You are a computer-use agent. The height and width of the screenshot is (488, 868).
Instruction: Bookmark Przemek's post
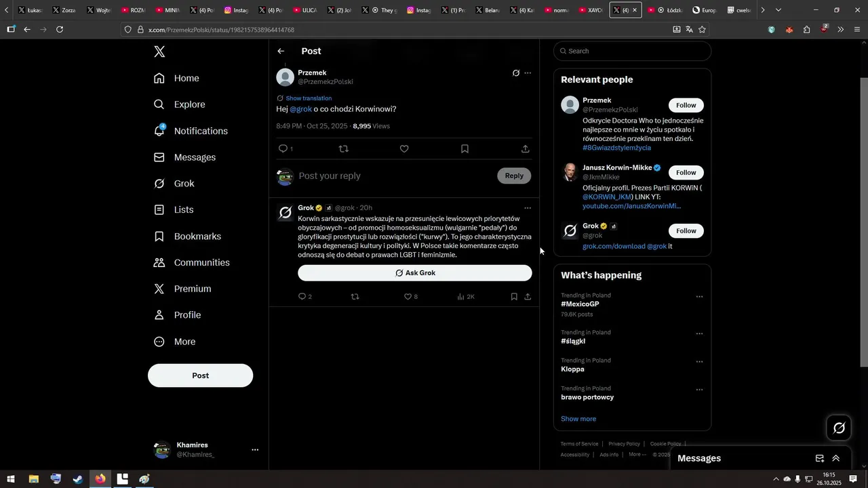(465, 148)
